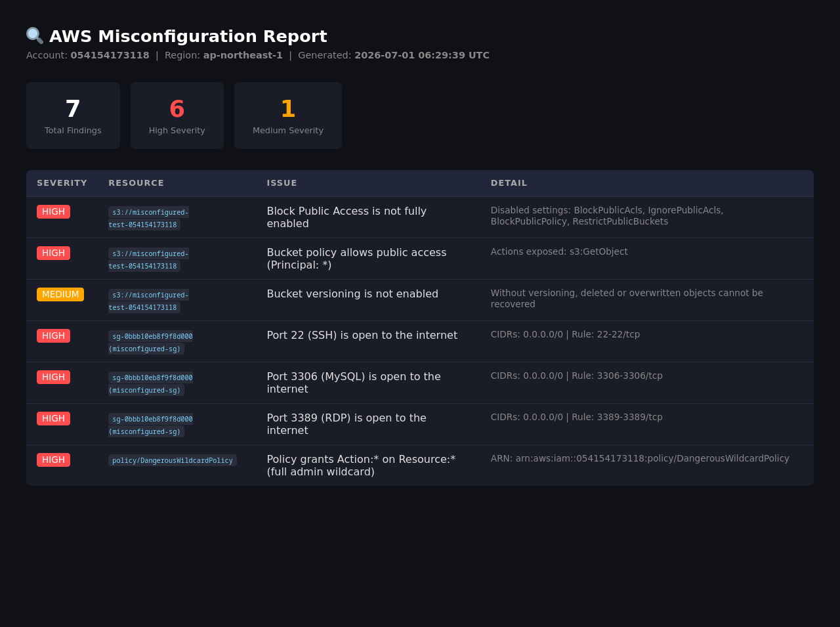Screen dimensions: 840x627
Task: Click HIGH badge on Port 22 SSH row
Action: [53, 335]
